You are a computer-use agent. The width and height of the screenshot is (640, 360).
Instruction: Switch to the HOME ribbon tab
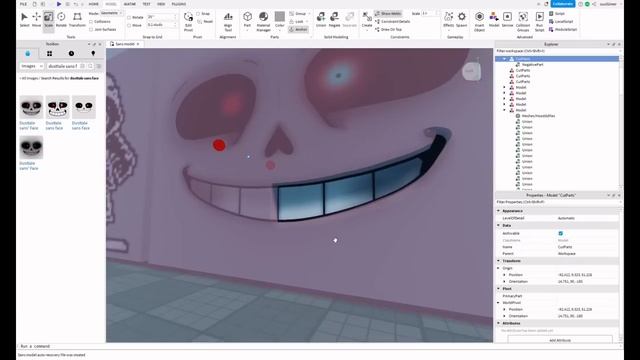[93, 4]
